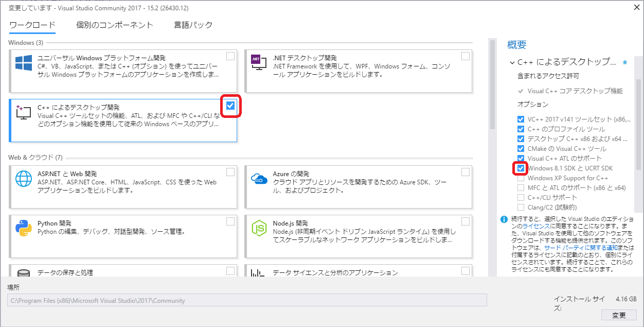The width and height of the screenshot is (644, 327).
Task: Click the blue info icon beside license text
Action: click(504, 219)
